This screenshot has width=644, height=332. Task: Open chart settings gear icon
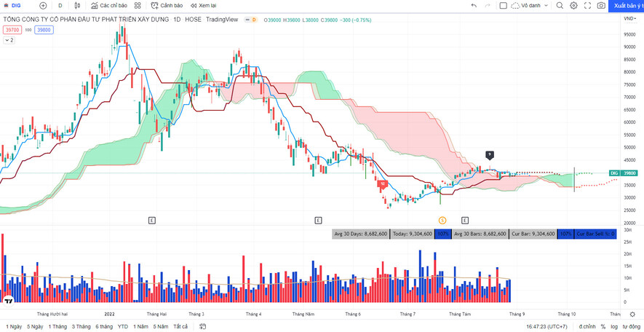point(573,5)
